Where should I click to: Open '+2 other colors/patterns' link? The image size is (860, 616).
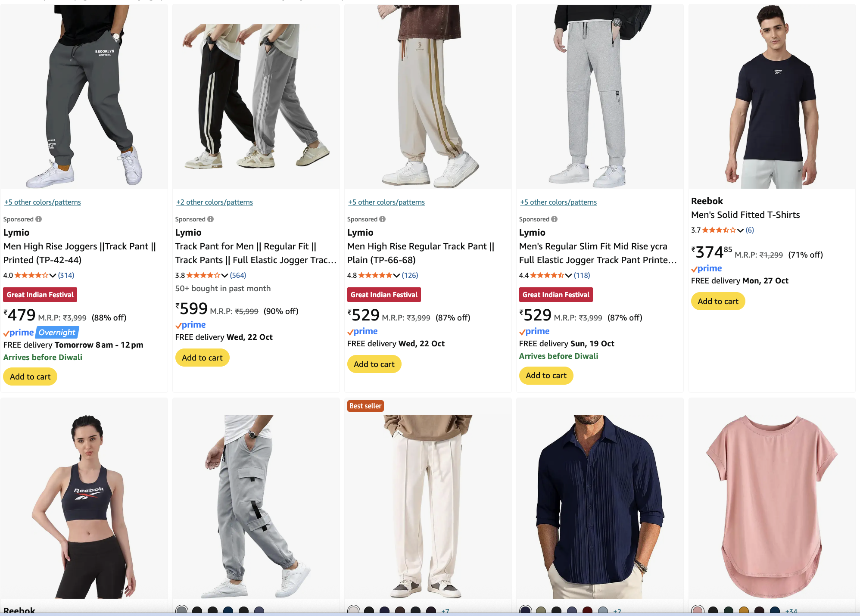tap(215, 202)
